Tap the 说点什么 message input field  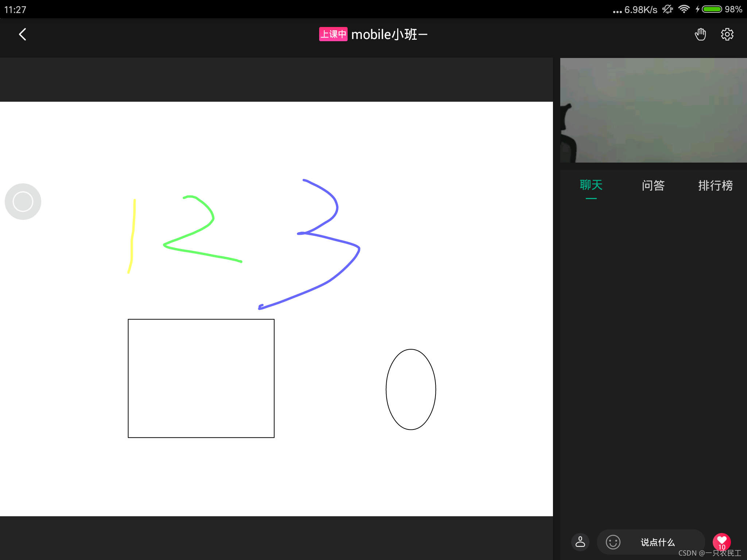[x=651, y=542]
